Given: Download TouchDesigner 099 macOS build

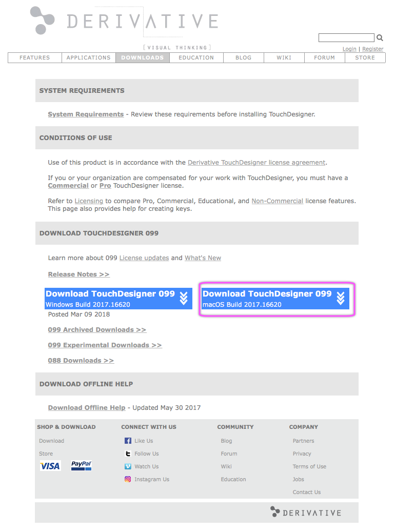Looking at the screenshot, I should (275, 299).
